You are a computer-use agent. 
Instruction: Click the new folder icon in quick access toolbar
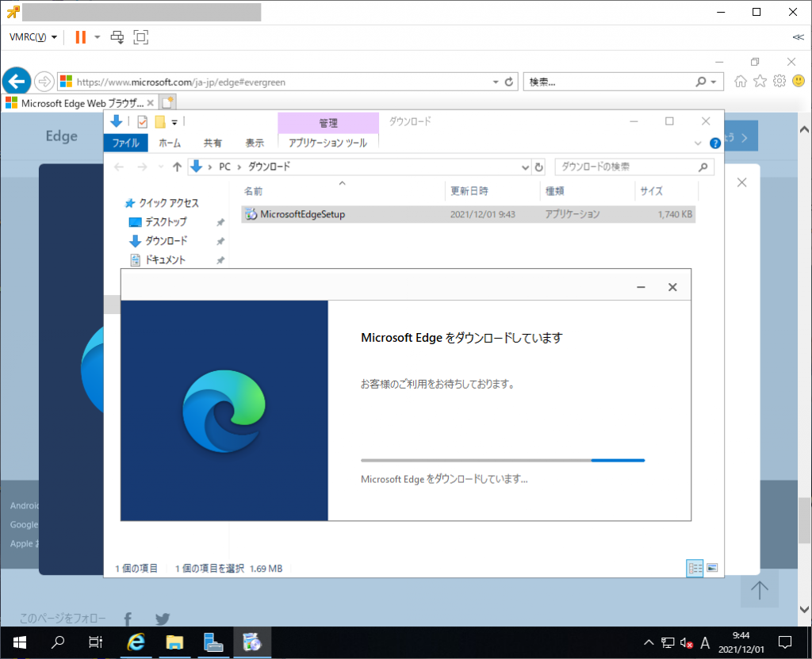[160, 122]
